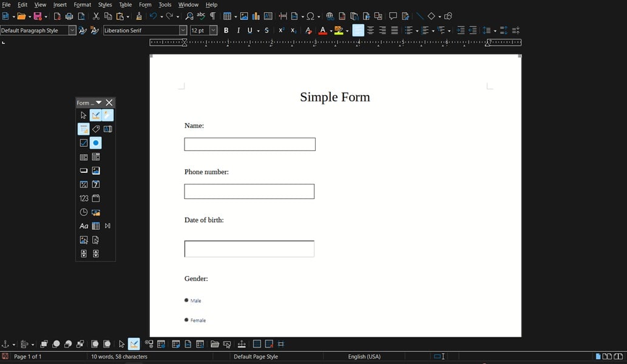Expand the Highlighting Color dropdown arrow
The image size is (627, 364).
tap(347, 31)
